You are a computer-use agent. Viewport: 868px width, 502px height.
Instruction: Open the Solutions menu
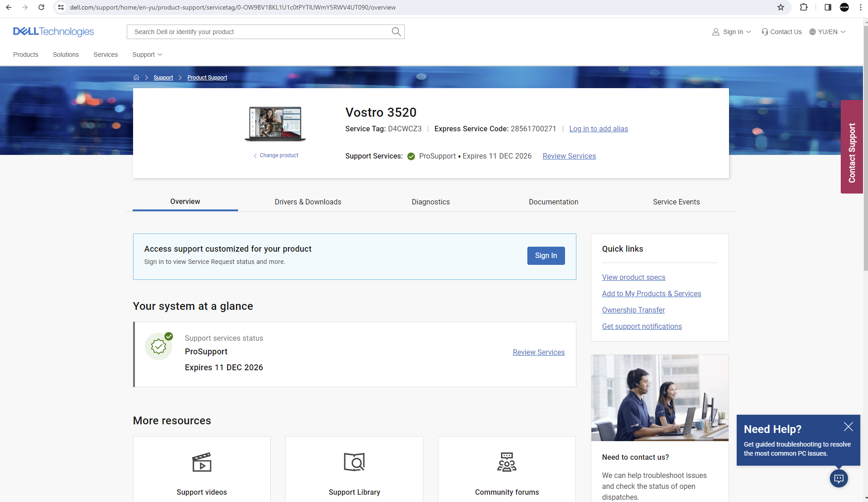click(66, 55)
